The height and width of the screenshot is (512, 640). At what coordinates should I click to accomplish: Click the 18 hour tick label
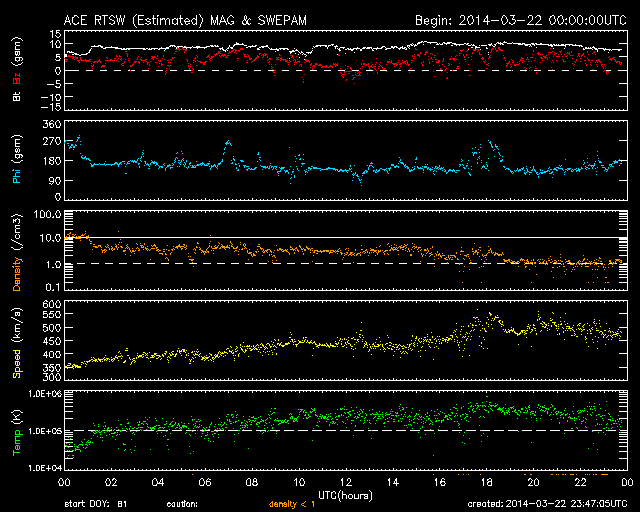[487, 482]
